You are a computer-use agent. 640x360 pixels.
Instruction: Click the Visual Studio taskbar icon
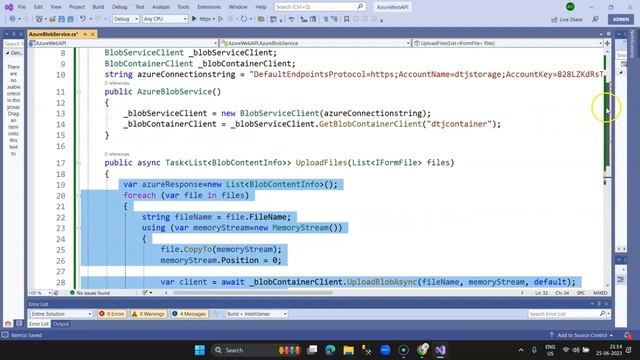(x=440, y=350)
